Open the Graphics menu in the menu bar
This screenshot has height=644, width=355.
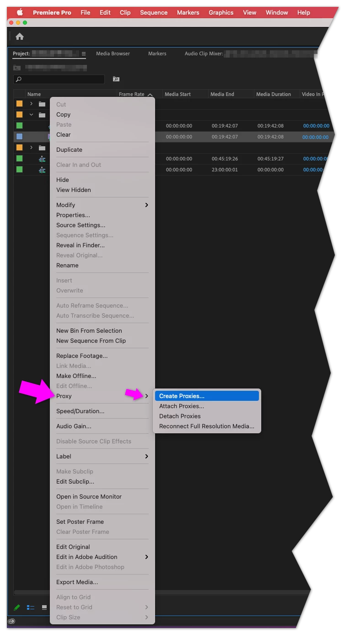pos(221,12)
